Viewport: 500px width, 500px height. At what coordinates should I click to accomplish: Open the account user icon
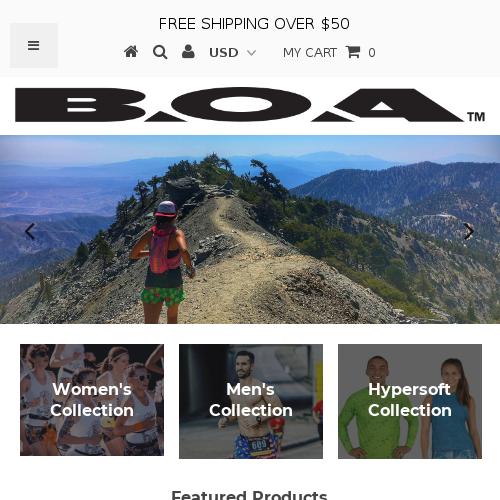click(x=188, y=52)
